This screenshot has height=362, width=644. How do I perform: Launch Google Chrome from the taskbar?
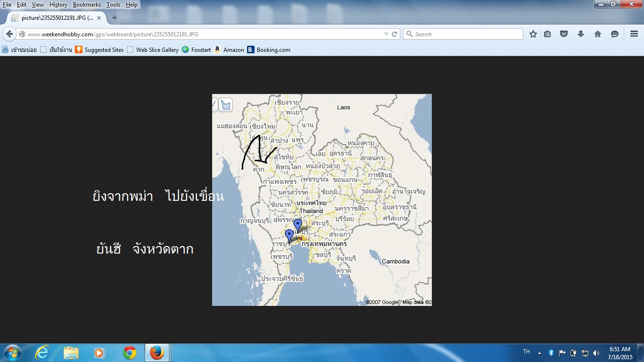[x=129, y=353]
